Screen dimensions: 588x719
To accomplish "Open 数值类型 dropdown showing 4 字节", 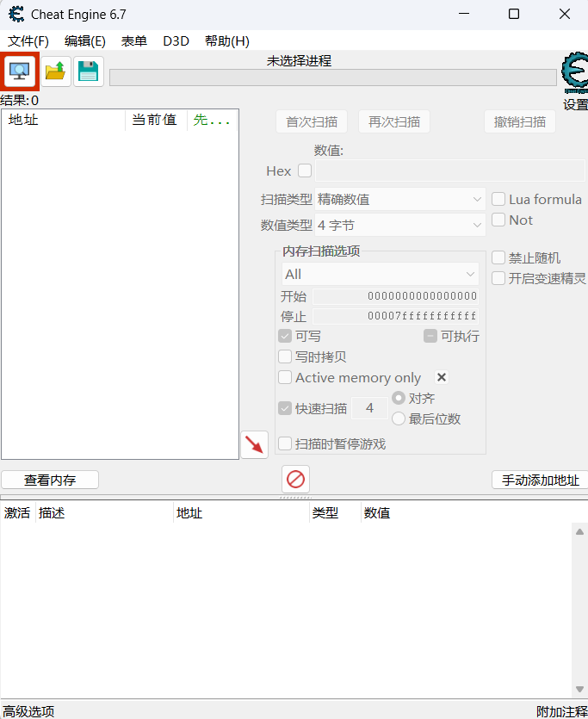I will pyautogui.click(x=400, y=225).
